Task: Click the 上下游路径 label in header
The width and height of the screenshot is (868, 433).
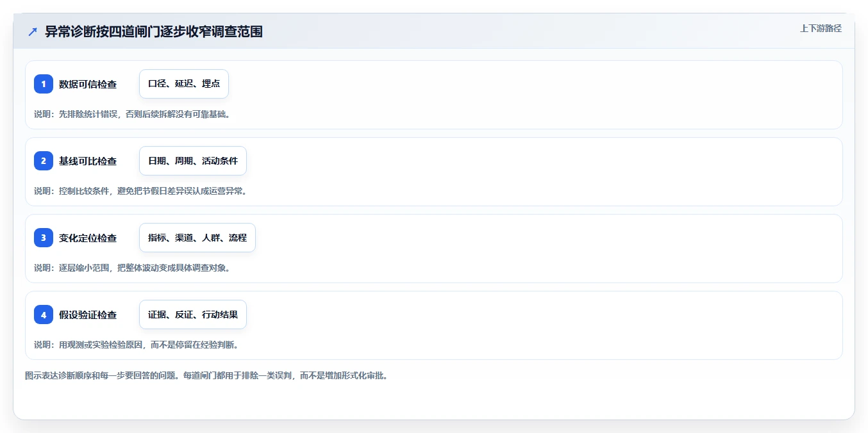Action: 821,28
